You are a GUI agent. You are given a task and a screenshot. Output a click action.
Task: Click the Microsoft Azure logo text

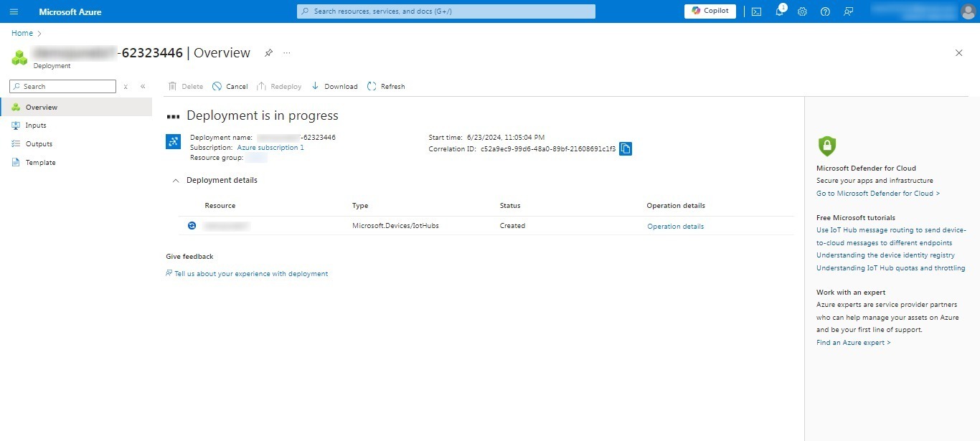pos(70,12)
